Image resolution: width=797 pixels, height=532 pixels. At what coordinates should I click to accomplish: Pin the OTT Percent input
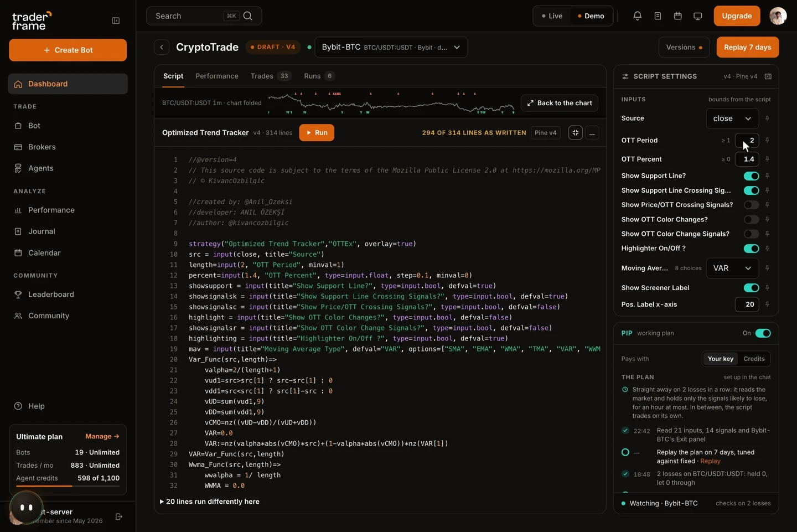coord(767,159)
